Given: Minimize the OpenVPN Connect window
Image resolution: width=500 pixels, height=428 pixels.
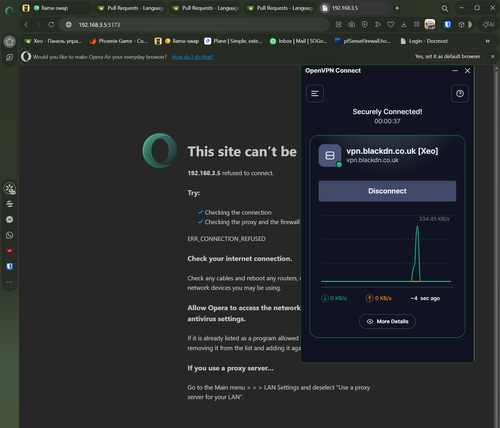Looking at the screenshot, I should click(455, 71).
